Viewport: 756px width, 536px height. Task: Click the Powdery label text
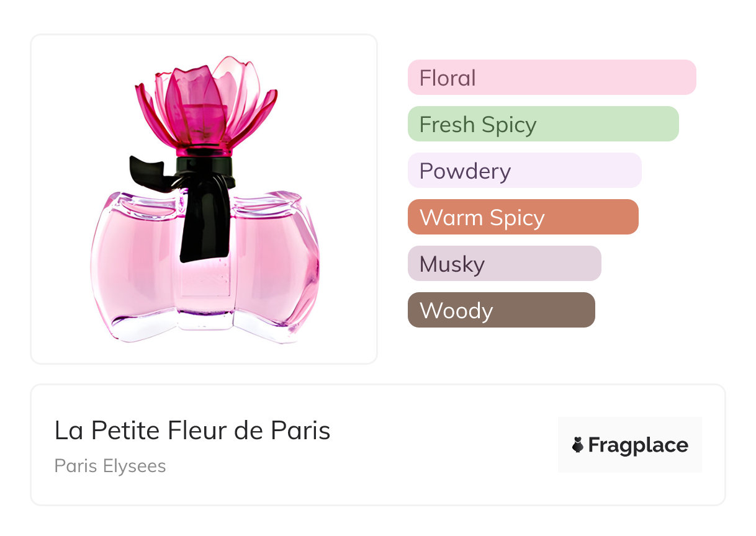point(465,171)
